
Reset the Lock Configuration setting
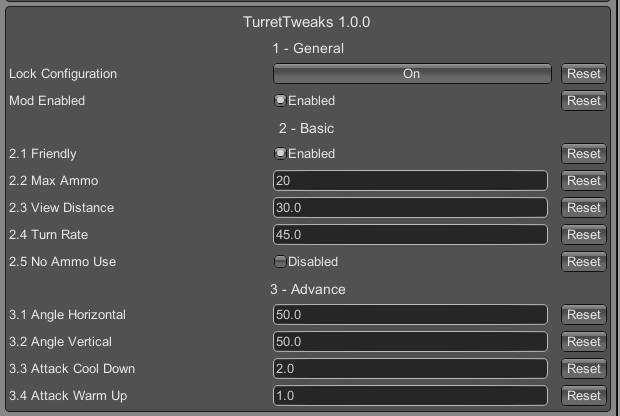584,74
